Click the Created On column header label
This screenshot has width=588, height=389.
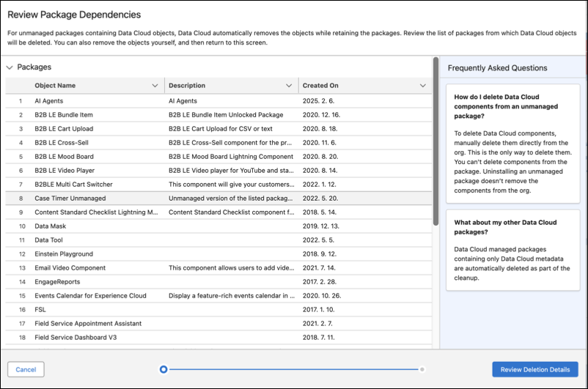point(320,86)
